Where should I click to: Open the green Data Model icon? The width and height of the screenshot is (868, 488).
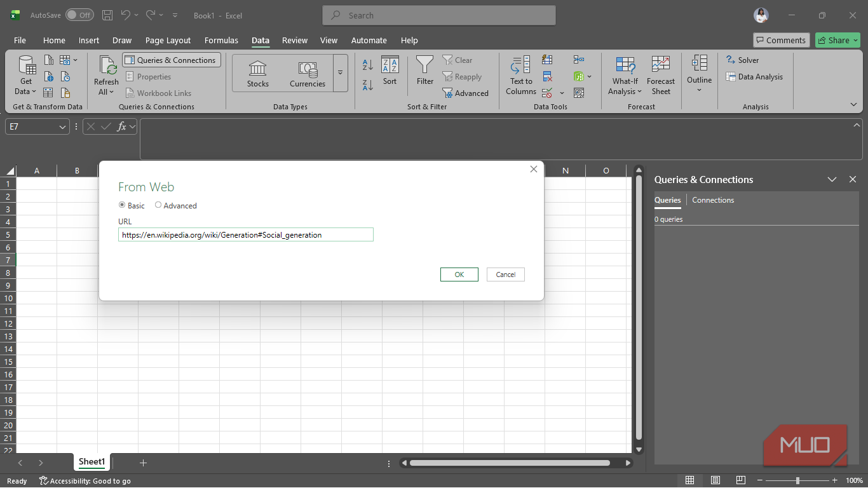578,77
